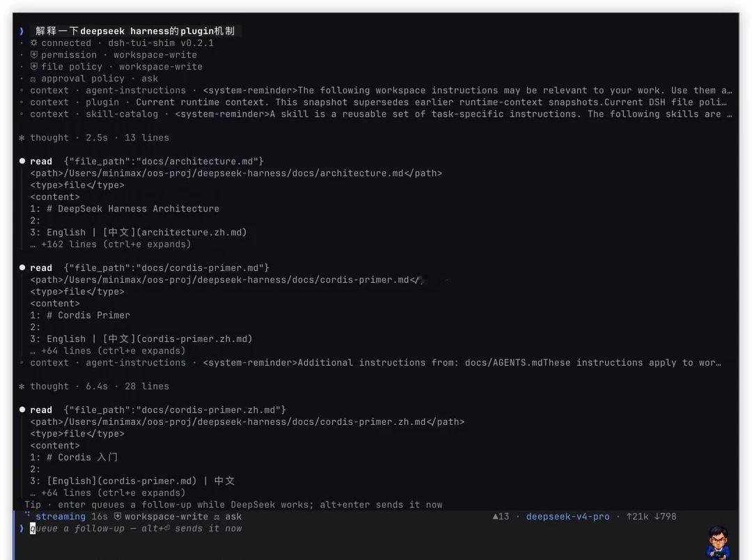This screenshot has height=560, width=752.
Task: Click the gear icon beside connected
Action: (33, 42)
